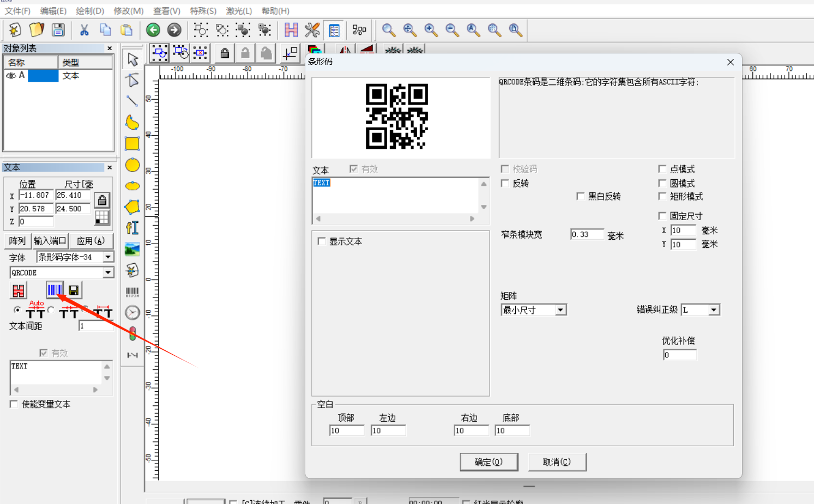Select the barcode tool in left toolbar
Viewport: 814px width, 504px height.
pyautogui.click(x=132, y=292)
